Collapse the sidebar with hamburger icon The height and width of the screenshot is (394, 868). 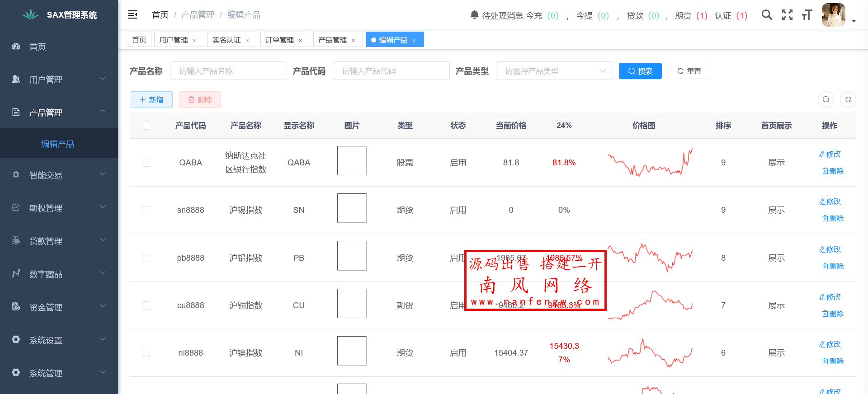pyautogui.click(x=132, y=15)
